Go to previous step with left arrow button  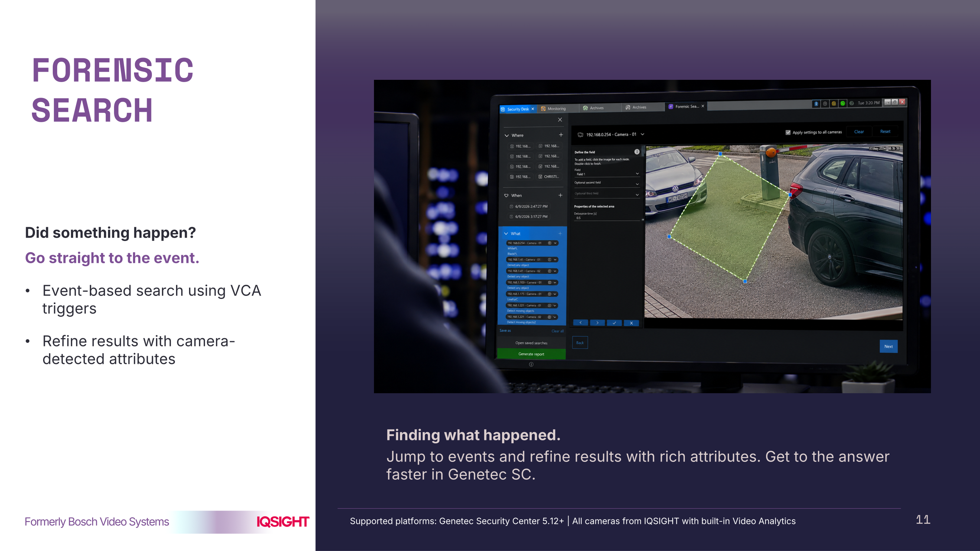(580, 323)
